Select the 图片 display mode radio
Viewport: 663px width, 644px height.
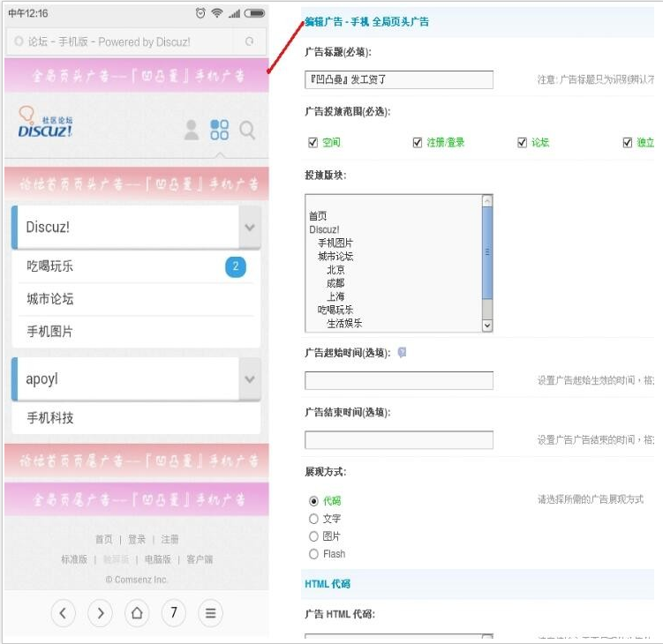(313, 536)
